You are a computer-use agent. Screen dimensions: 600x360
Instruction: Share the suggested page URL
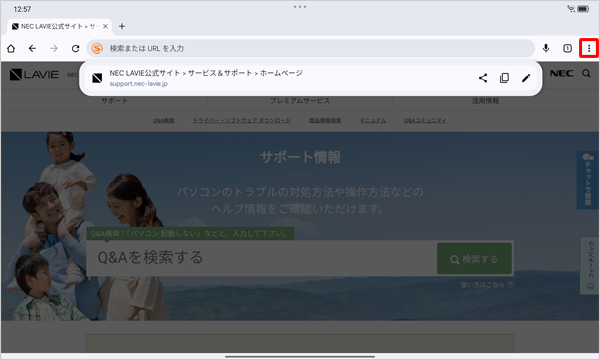tap(483, 78)
